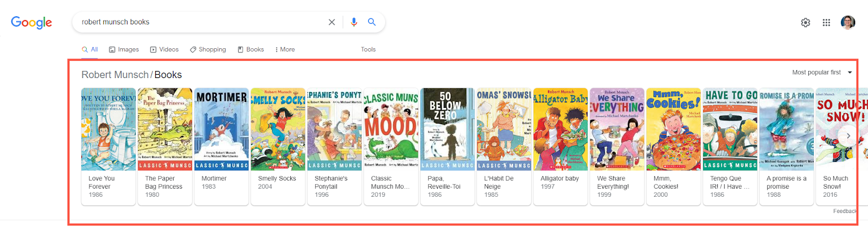
Task: Switch to the Videos tab
Action: tap(164, 49)
